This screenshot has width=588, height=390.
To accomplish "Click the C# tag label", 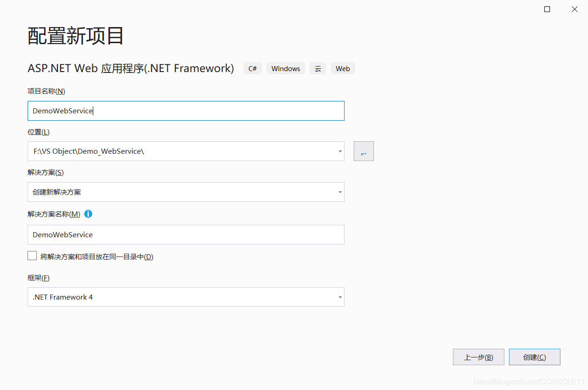I will (x=253, y=68).
